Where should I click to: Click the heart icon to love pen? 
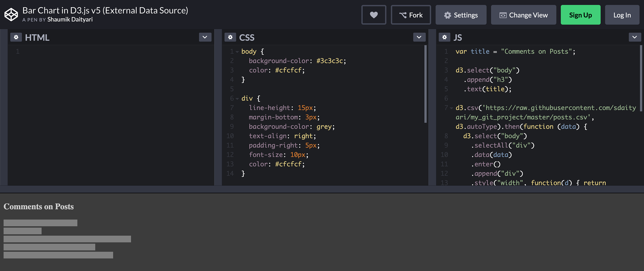(373, 15)
